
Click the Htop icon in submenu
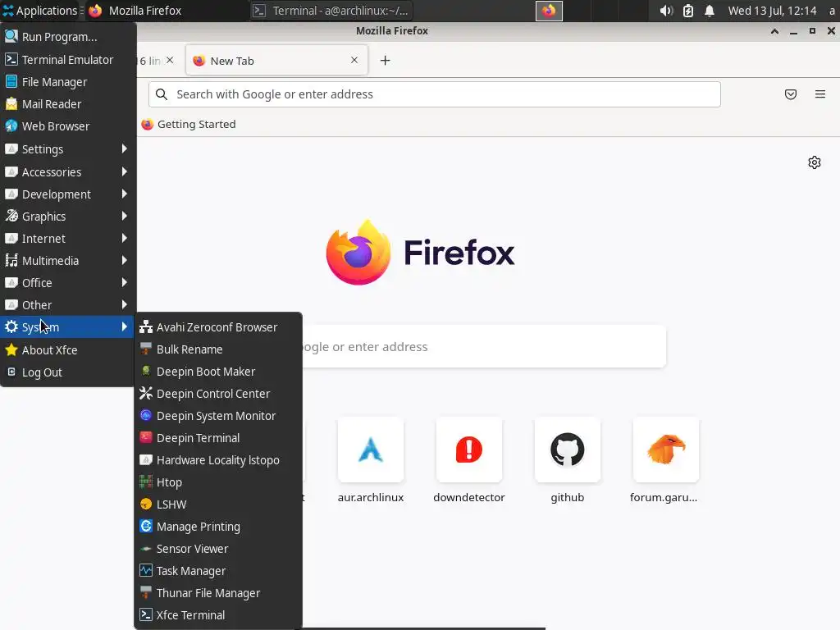pyautogui.click(x=146, y=482)
